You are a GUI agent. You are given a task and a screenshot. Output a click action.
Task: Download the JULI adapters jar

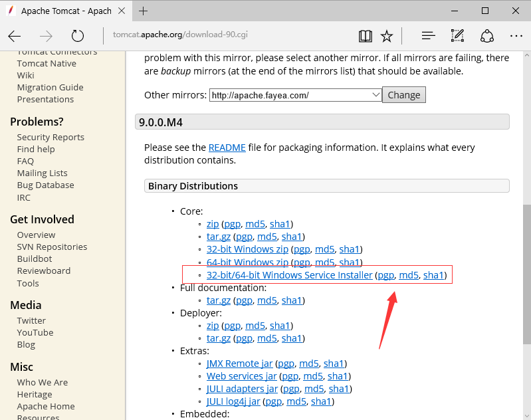[x=242, y=389]
